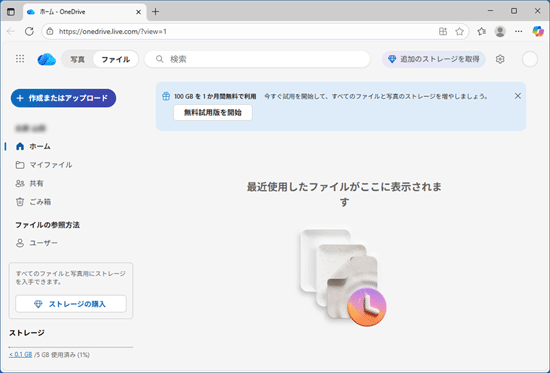Image resolution: width=550 pixels, height=373 pixels.
Task: Open the account profile circle
Action: [530, 59]
